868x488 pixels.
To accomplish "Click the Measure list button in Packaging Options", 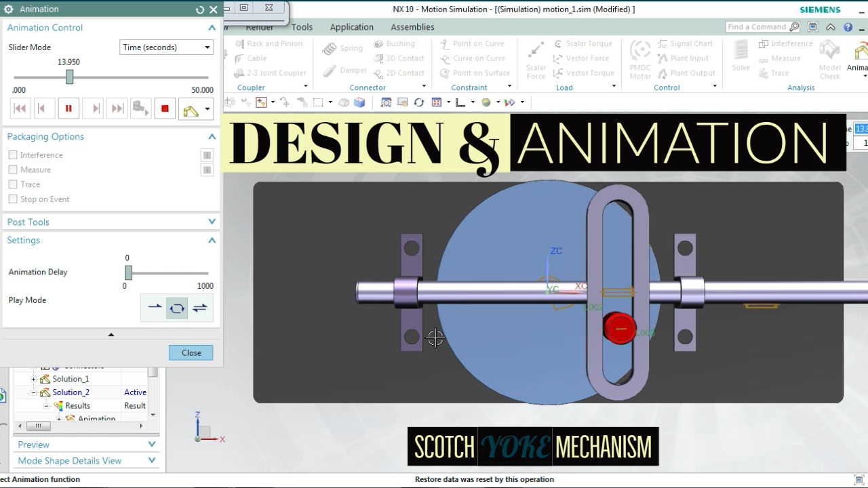I will (207, 170).
